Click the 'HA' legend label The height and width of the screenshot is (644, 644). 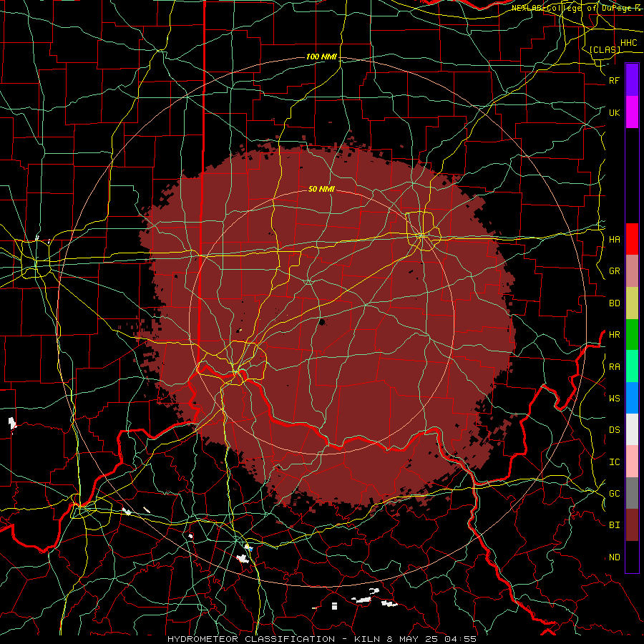tap(614, 240)
